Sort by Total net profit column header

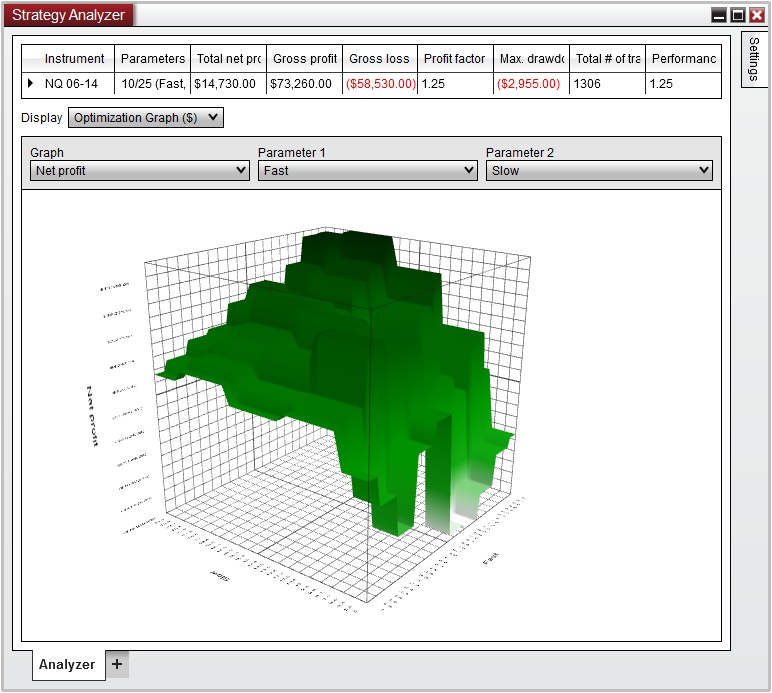[228, 59]
